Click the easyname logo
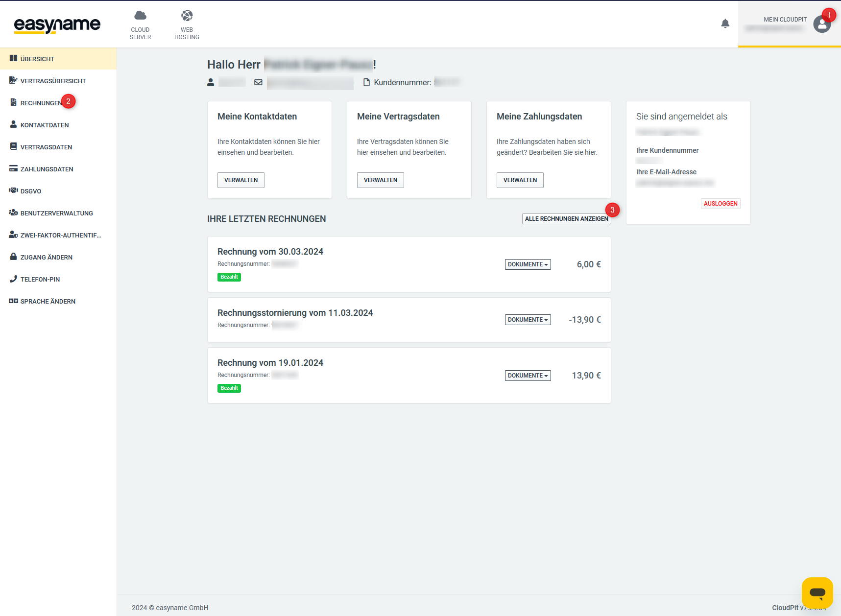The width and height of the screenshot is (841, 616). [57, 24]
